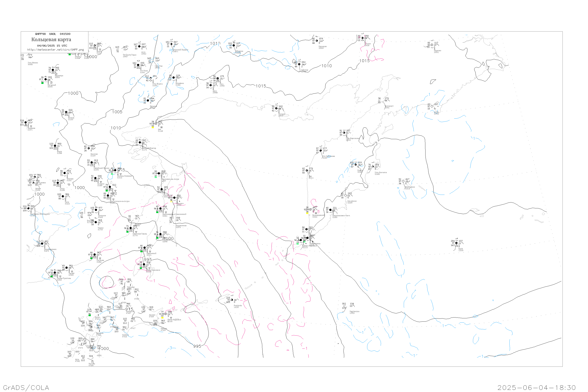This screenshot has width=588, height=392.
Task: Click the 2025-06-04-18:30 timestamp text
Action: click(x=536, y=387)
